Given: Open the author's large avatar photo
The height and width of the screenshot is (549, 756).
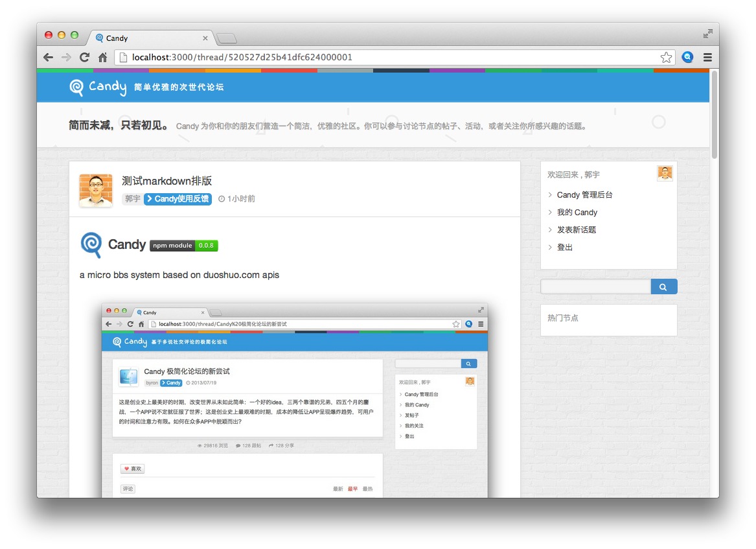Looking at the screenshot, I should coord(96,190).
